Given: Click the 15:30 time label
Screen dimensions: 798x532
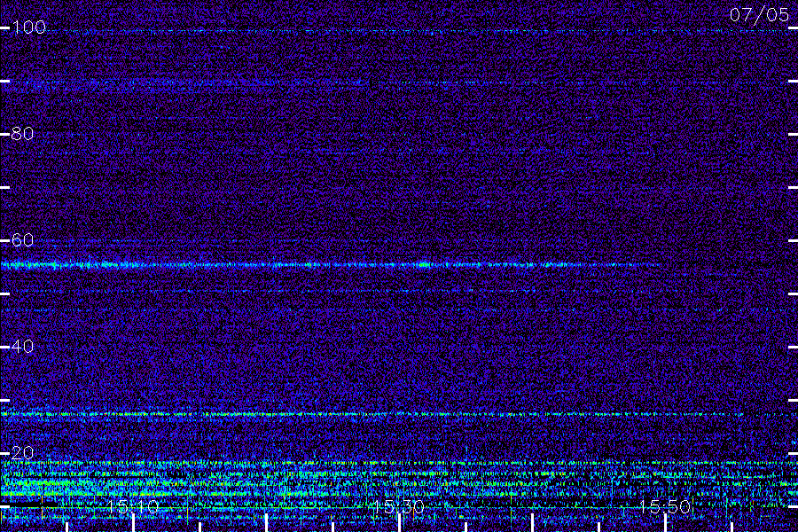Looking at the screenshot, I should (x=398, y=506).
